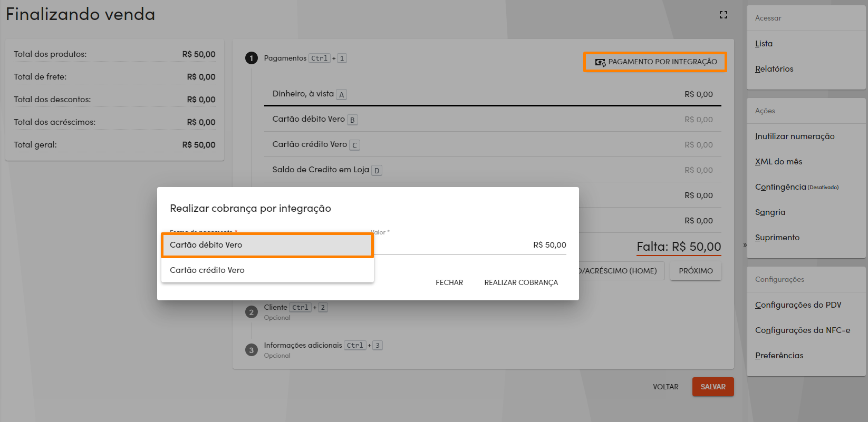
Task: Toggle Contingência (Desativado)
Action: point(797,187)
